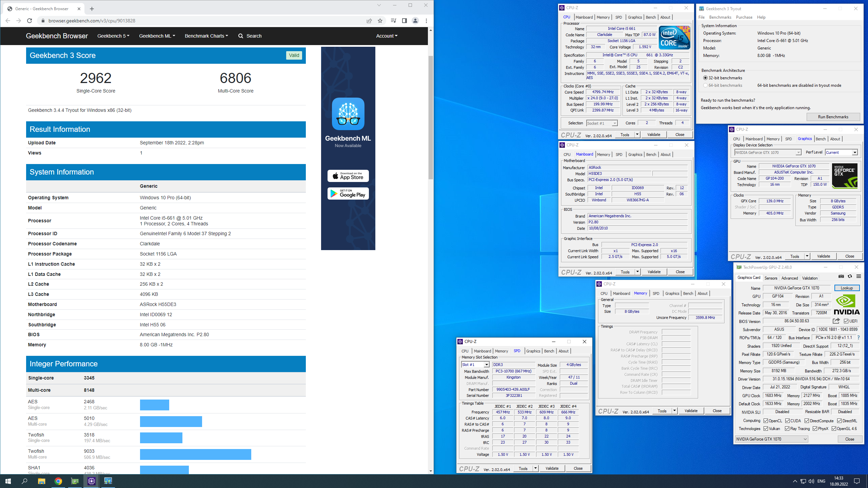The image size is (868, 488).
Task: Toggle the PhysX checkbox
Action: coord(815,429)
